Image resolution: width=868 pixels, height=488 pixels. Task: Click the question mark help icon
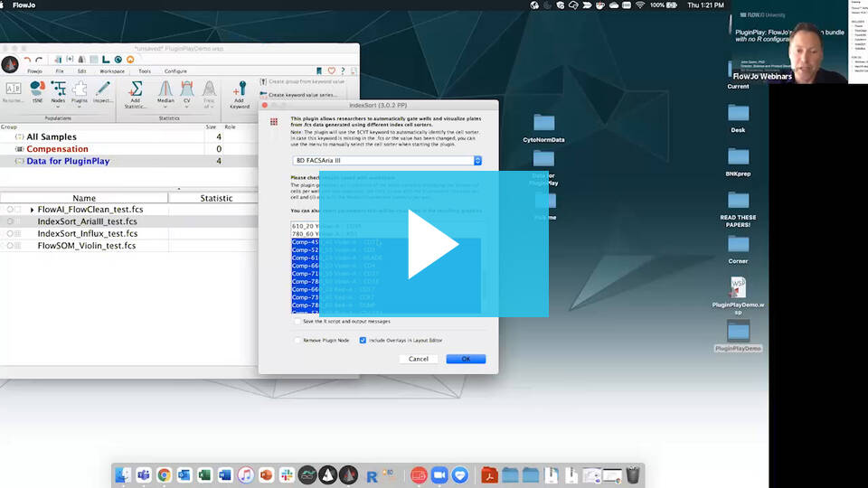(343, 70)
